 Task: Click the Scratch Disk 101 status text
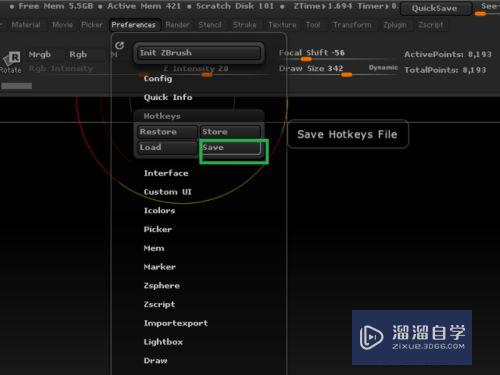[x=235, y=6]
